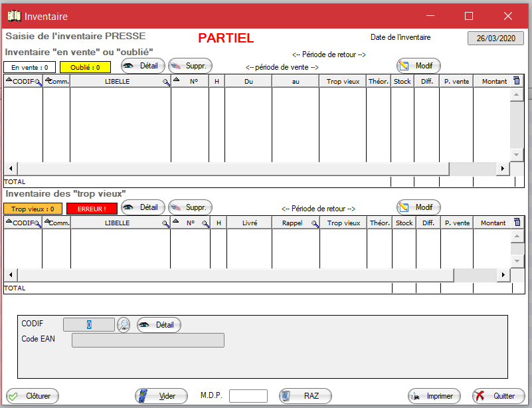Click search icon in lower Rappel column header
The height and width of the screenshot is (408, 532).
pos(315,224)
